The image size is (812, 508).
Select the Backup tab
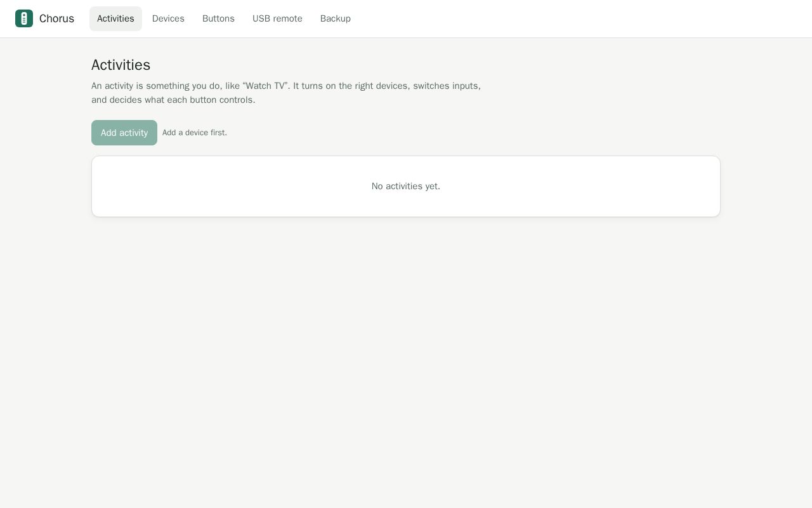point(336,18)
